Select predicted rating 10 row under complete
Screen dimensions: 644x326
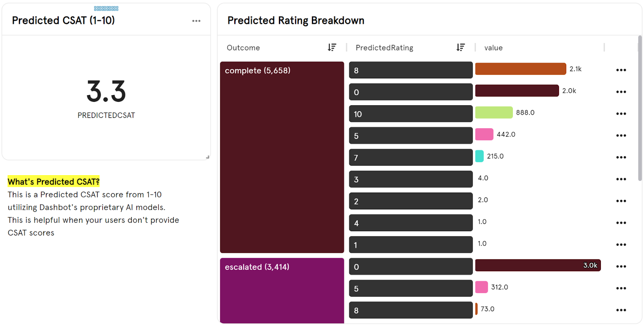click(411, 114)
